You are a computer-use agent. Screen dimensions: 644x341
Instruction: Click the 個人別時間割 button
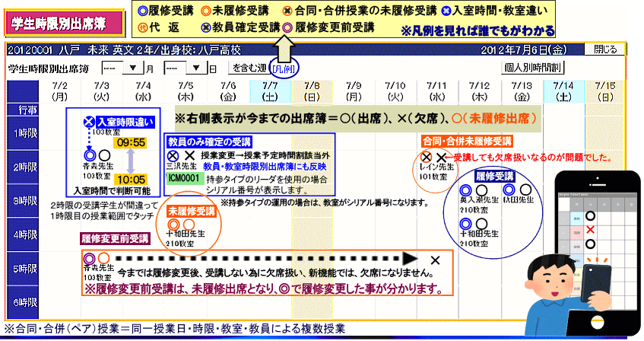[x=533, y=68]
